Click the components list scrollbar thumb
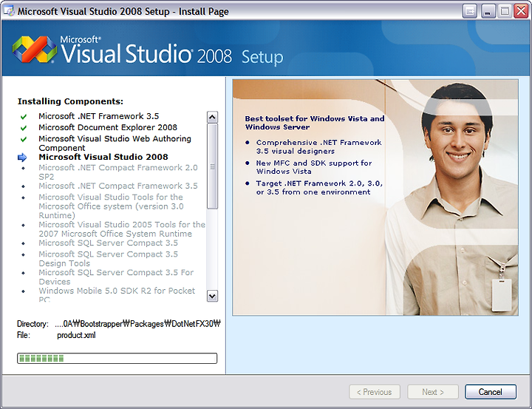532x409 pixels. (x=212, y=166)
